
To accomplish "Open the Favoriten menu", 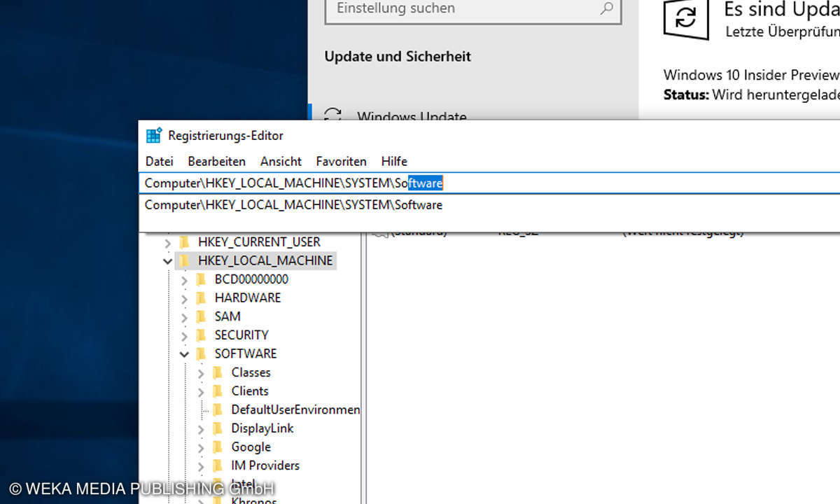I will click(x=341, y=161).
